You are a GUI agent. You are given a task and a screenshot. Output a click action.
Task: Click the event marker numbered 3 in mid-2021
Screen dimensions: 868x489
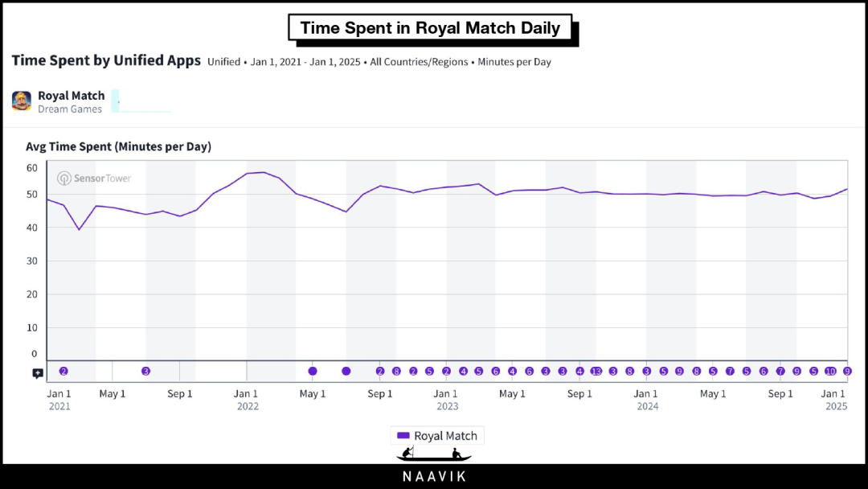click(x=145, y=372)
